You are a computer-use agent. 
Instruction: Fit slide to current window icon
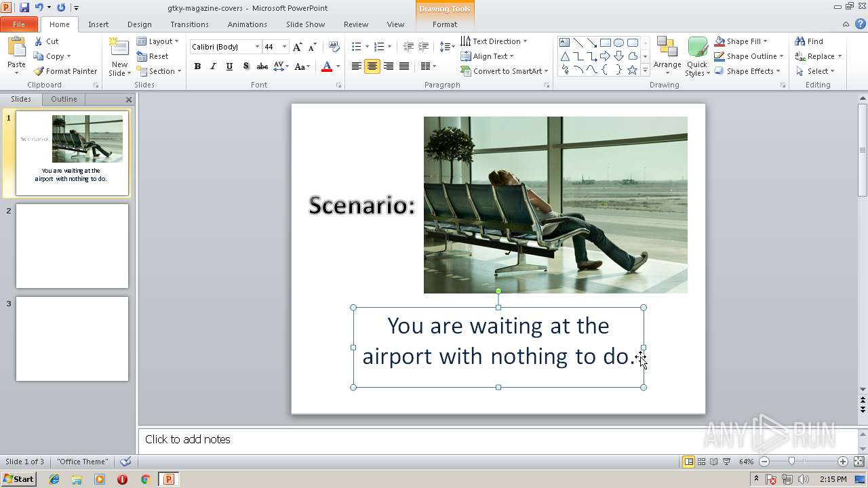[859, 462]
